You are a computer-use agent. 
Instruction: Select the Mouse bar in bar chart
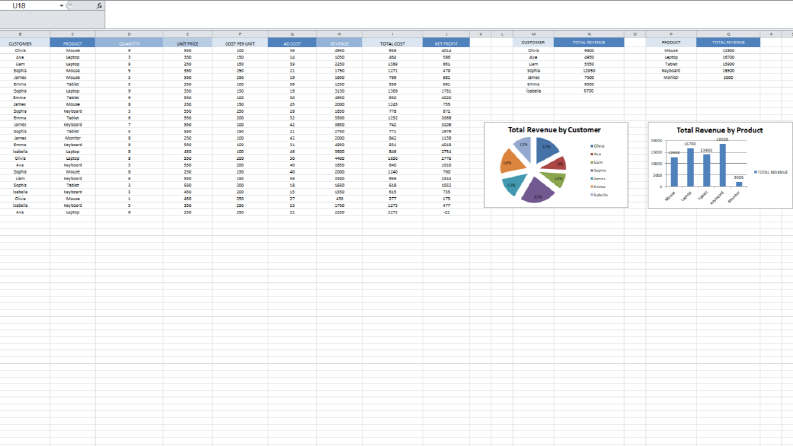tap(674, 172)
